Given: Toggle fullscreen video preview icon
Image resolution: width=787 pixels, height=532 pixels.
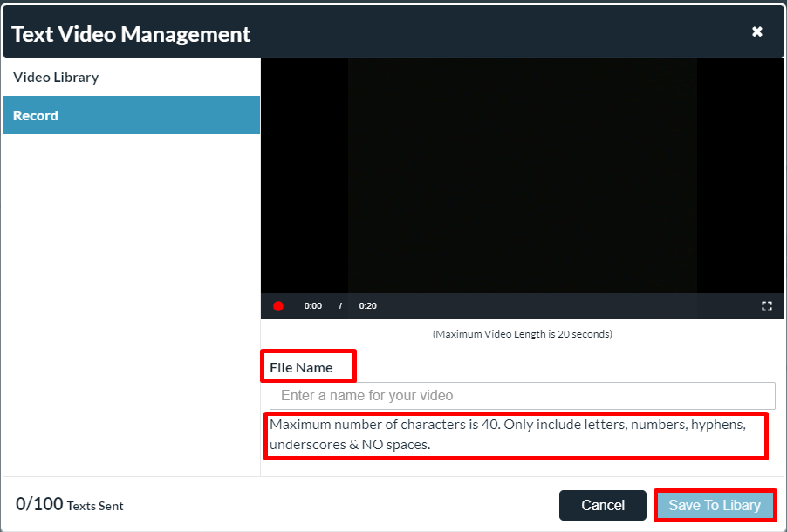Looking at the screenshot, I should (766, 306).
